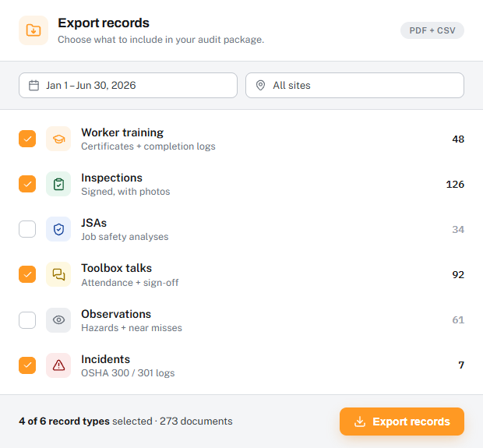Click the Inspections count 126
This screenshot has width=483, height=448.
click(455, 185)
